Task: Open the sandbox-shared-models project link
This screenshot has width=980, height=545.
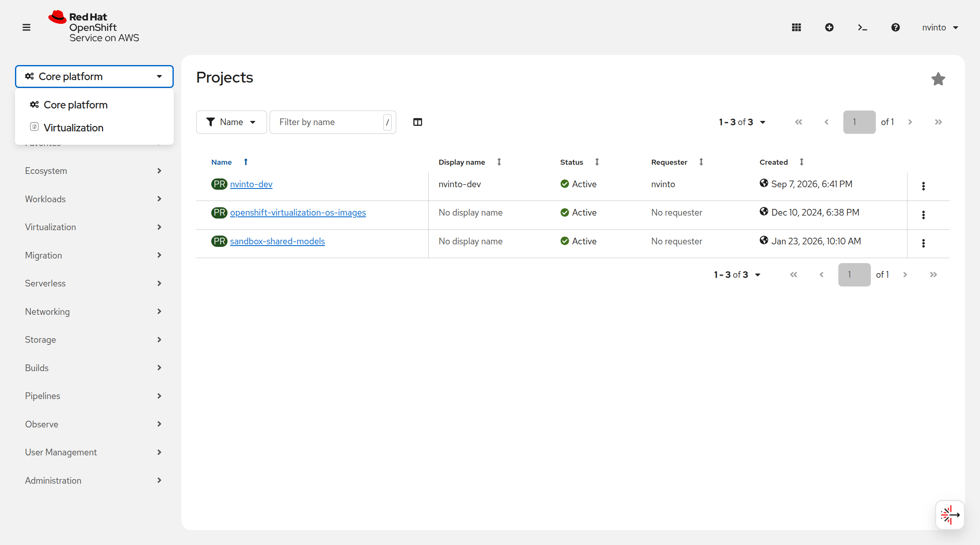Action: tap(277, 241)
